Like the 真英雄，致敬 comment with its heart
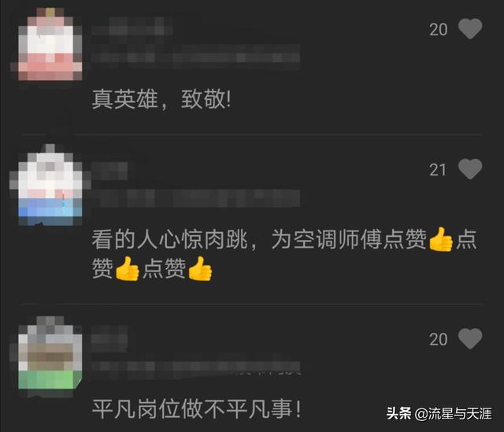This screenshot has width=504, height=432. [470, 29]
